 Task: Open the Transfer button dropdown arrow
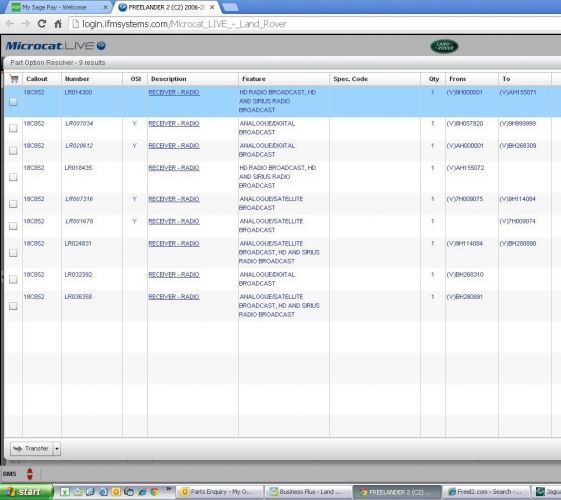(x=57, y=448)
